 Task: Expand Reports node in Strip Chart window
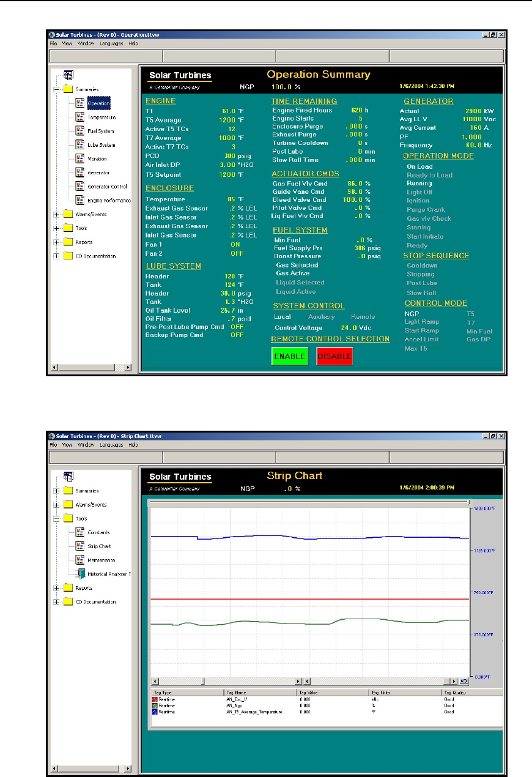[57, 588]
